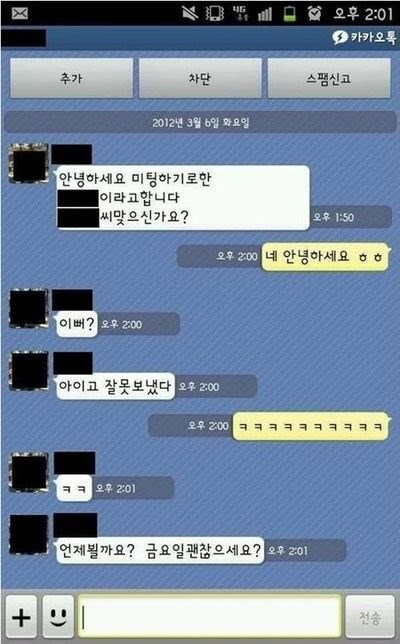Click the 스팸신고 (report spam) button
Viewport: 400px width, 644px height.
329,78
